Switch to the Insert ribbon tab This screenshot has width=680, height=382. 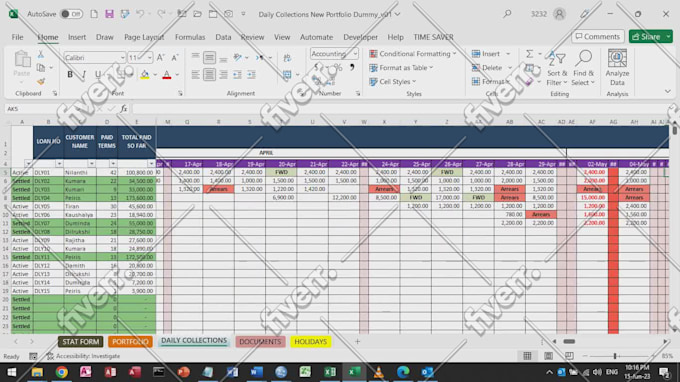[77, 37]
